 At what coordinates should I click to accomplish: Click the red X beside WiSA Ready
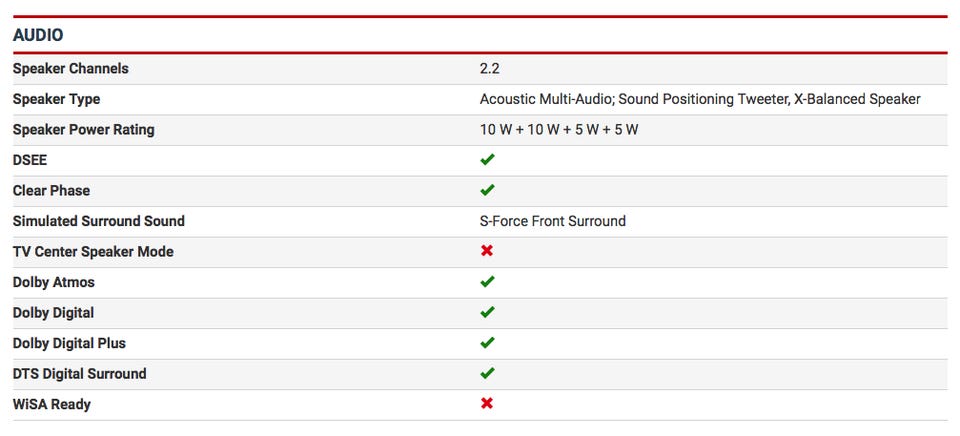487,404
